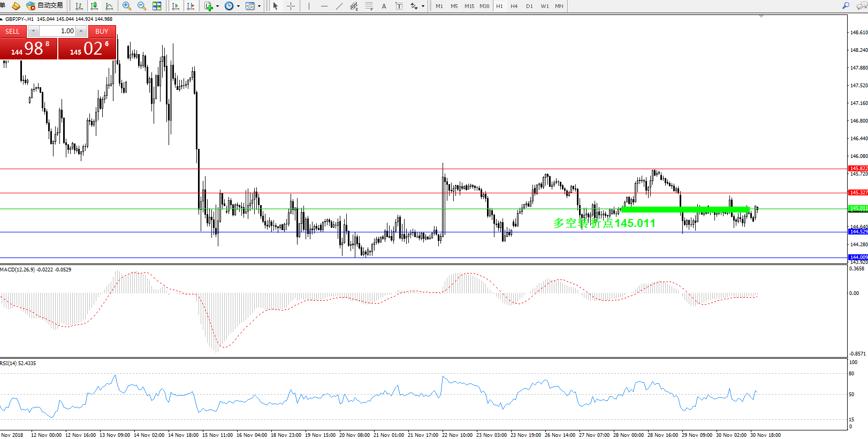Click the zoom out magnifier icon

pyautogui.click(x=142, y=6)
